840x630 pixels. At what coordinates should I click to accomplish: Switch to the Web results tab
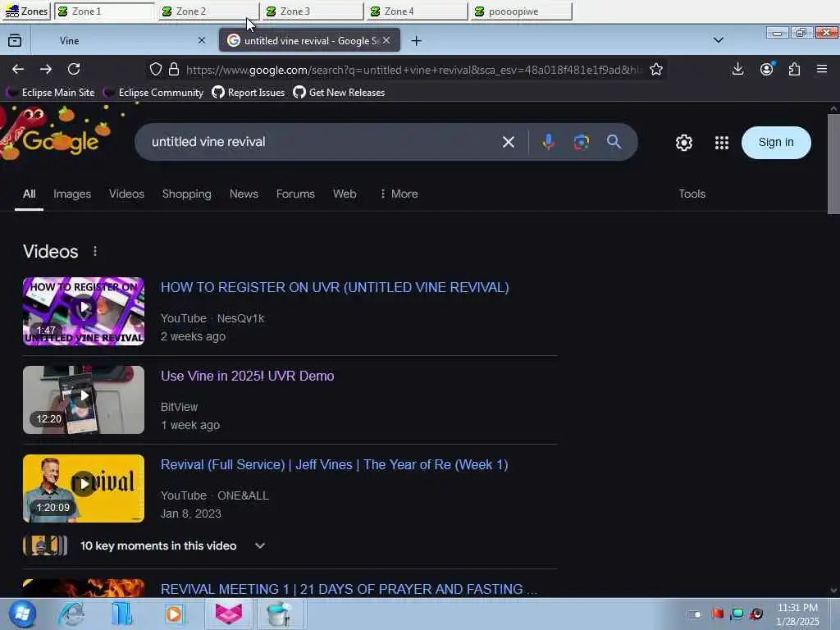[x=345, y=194]
